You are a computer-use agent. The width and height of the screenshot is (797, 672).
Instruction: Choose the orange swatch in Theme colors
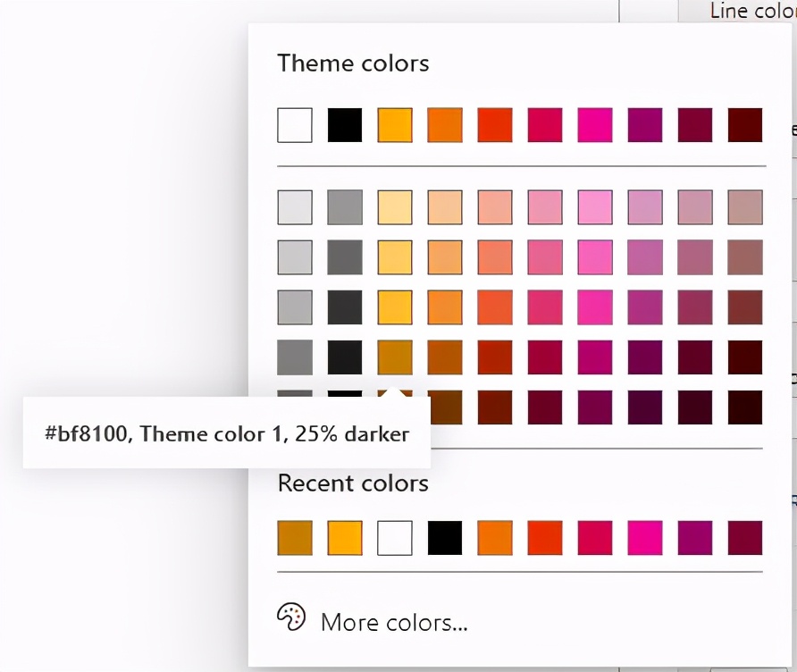pyautogui.click(x=445, y=125)
